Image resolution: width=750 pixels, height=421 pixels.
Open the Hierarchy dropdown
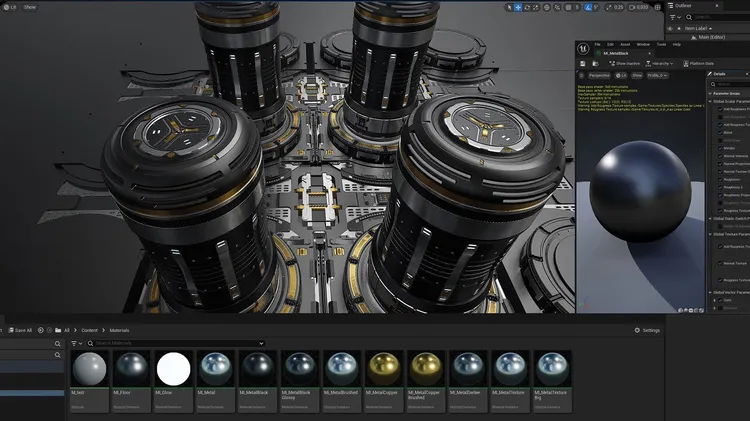pyautogui.click(x=659, y=64)
